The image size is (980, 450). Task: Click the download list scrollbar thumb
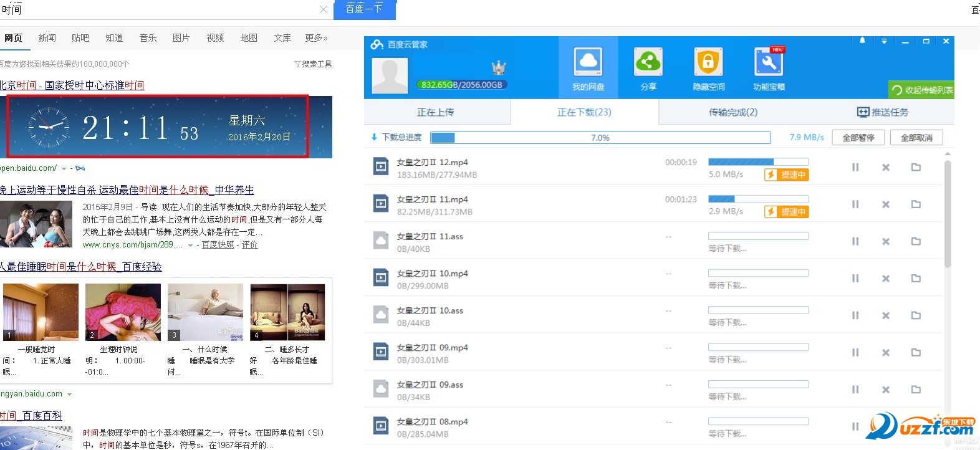tap(948, 214)
